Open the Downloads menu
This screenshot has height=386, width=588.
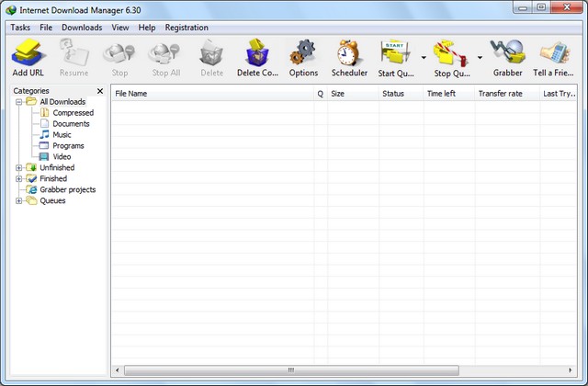tap(82, 28)
